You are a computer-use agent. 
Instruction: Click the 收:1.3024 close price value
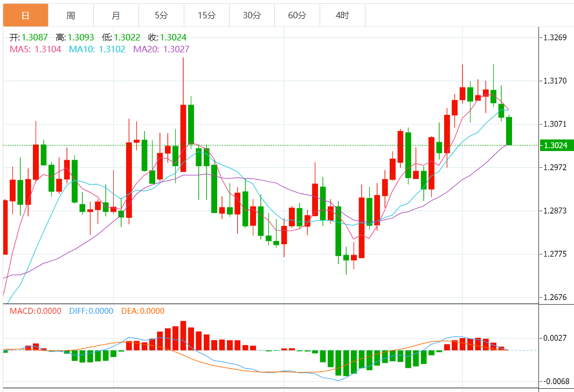(x=167, y=37)
